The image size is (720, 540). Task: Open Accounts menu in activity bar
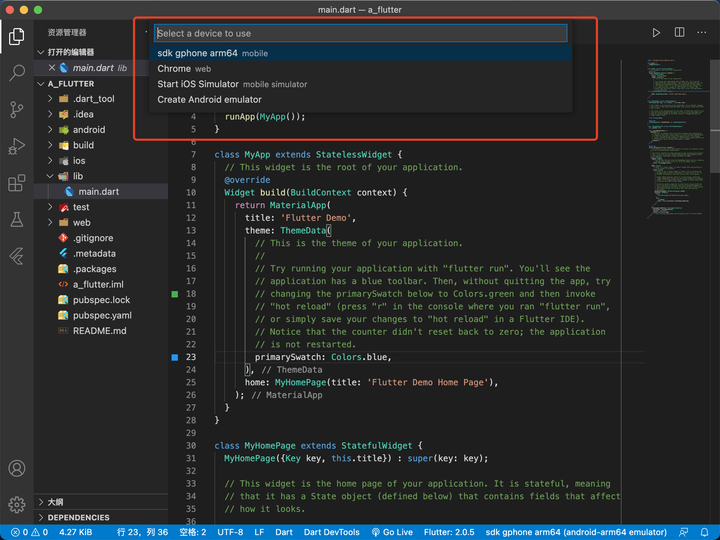[x=17, y=468]
